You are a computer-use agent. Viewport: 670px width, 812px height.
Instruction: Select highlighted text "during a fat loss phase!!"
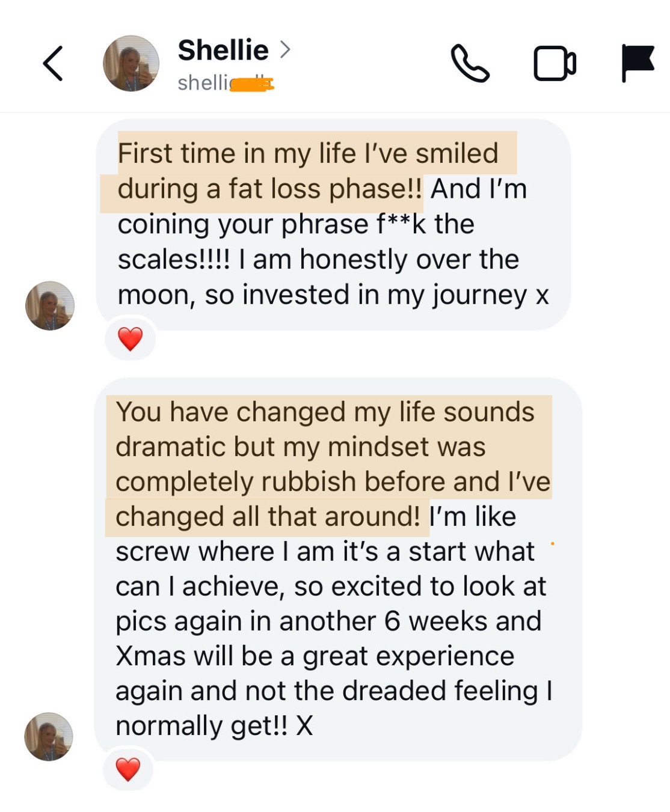(x=269, y=189)
